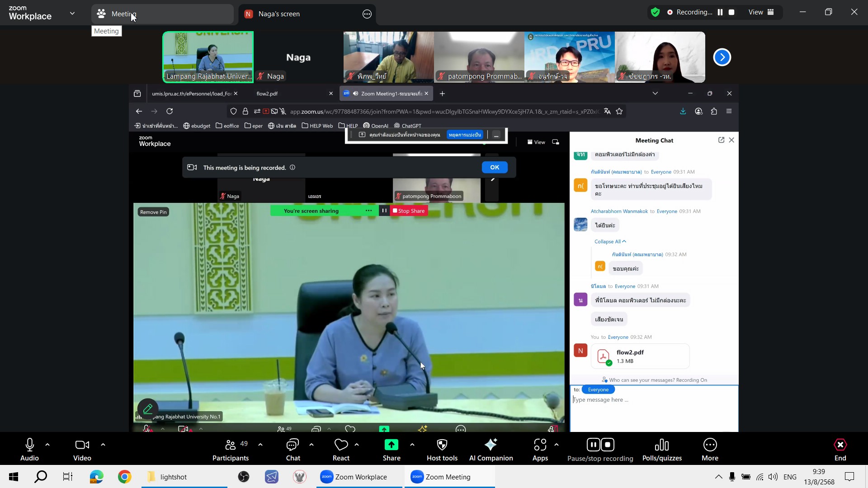
Task: Select Lampang Rajabhat University video thumbnail
Action: tap(208, 57)
